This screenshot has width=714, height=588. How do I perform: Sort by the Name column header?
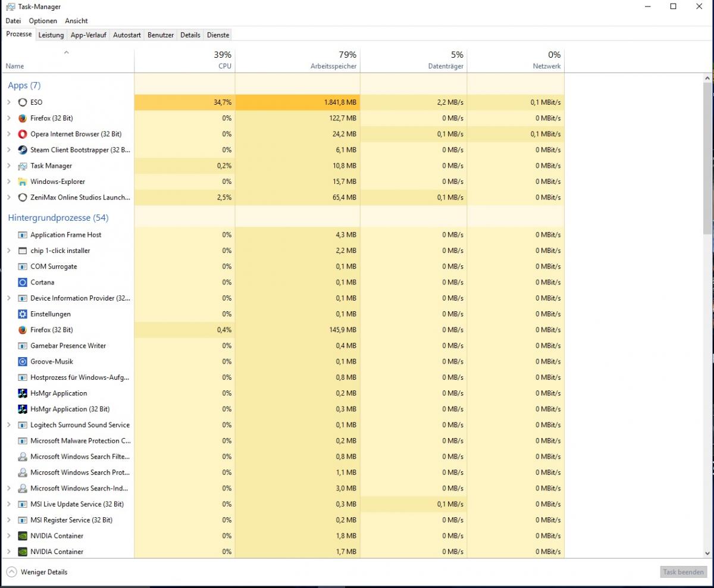coord(67,60)
